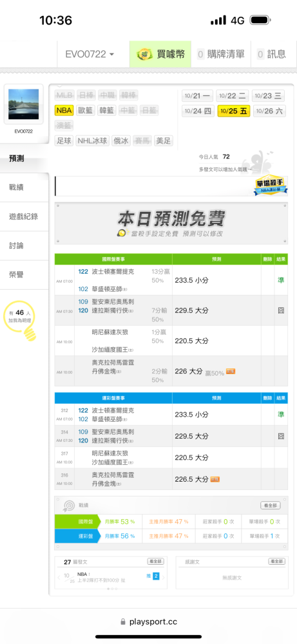Image resolution: width=297 pixels, height=644 pixels.
Task: Open 購牌清單 link in header
Action: 221,54
